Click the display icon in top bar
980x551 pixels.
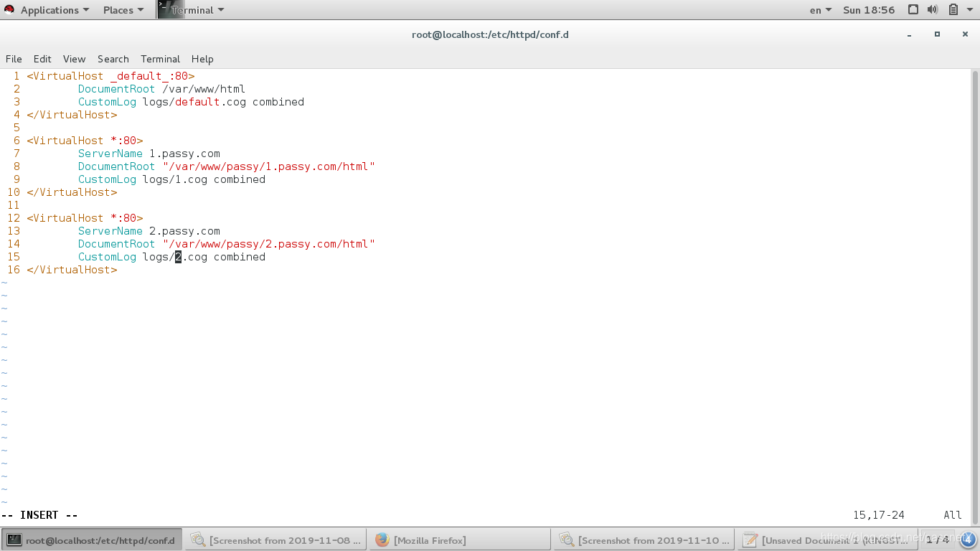(913, 10)
